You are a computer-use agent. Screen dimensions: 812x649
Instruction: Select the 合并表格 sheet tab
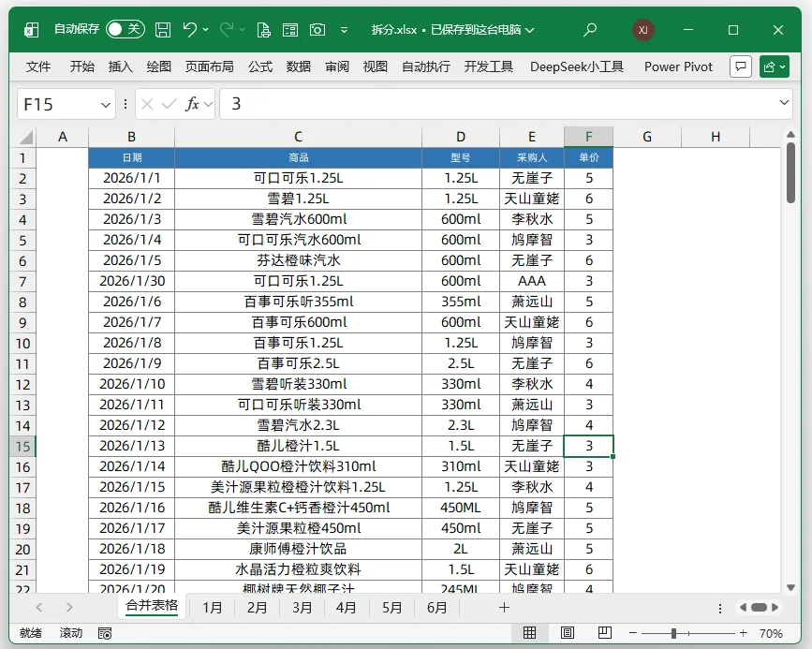coord(152,606)
